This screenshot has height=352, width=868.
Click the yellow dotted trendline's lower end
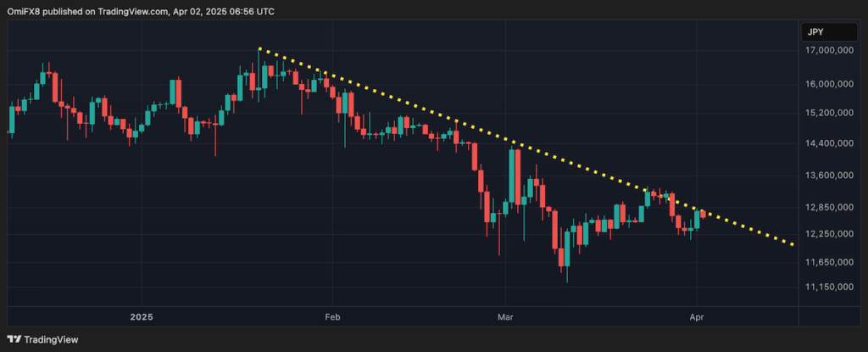(793, 244)
